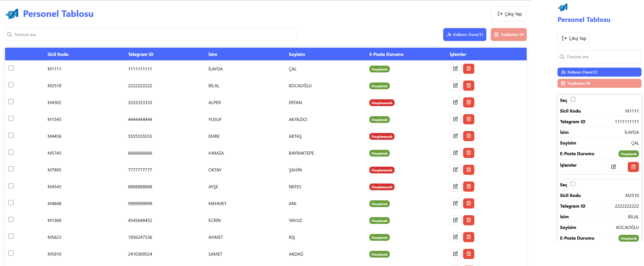
Task: Edit the ALPER ERTAN record
Action: coord(455,102)
